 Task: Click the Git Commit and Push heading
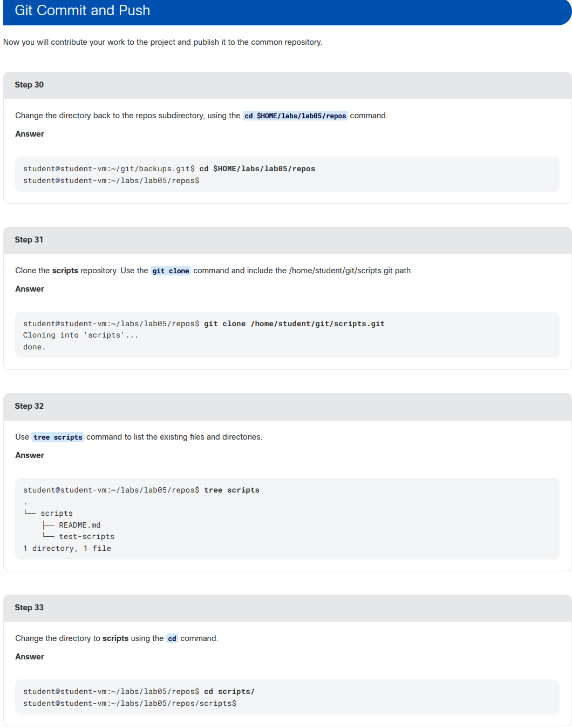click(x=82, y=10)
